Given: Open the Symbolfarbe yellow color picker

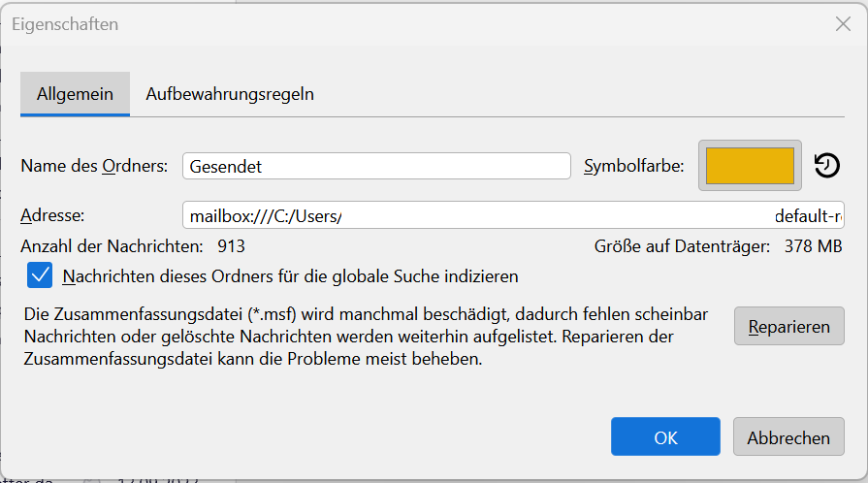Looking at the screenshot, I should point(750,166).
